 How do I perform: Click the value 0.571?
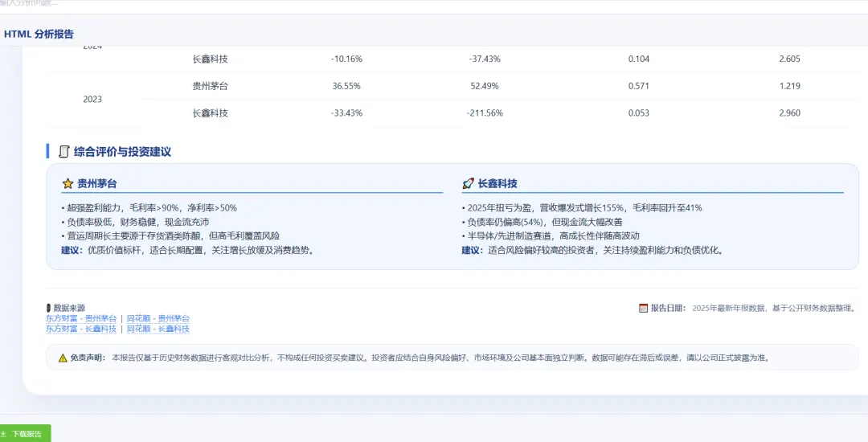(x=639, y=86)
